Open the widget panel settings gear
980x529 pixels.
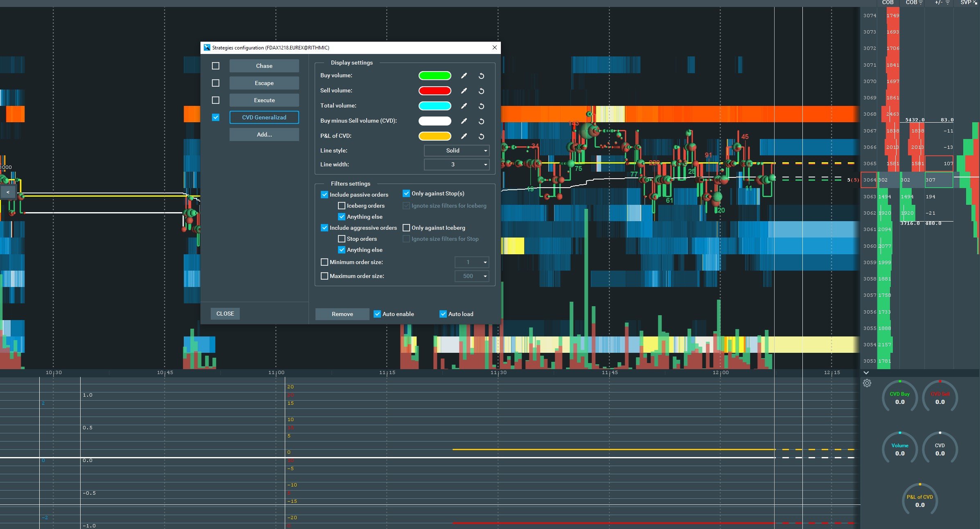click(867, 383)
